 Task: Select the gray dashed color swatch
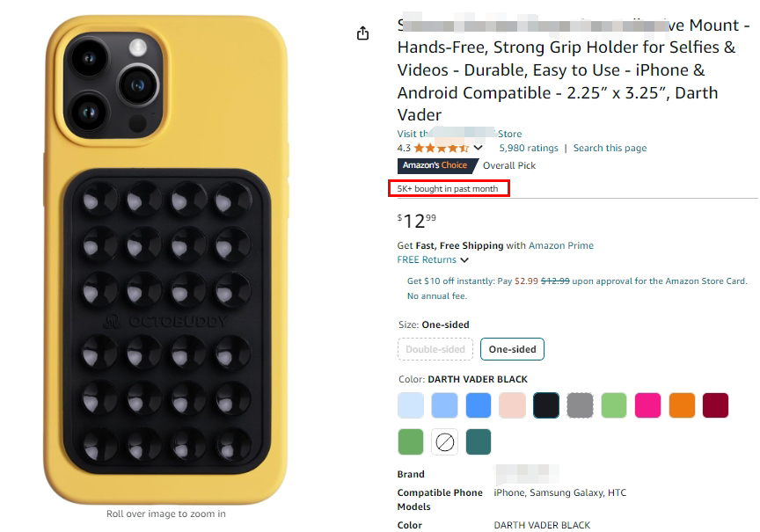tap(580, 405)
